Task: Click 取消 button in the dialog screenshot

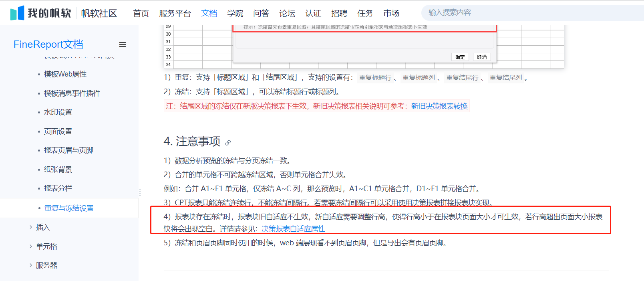Action: coord(482,57)
